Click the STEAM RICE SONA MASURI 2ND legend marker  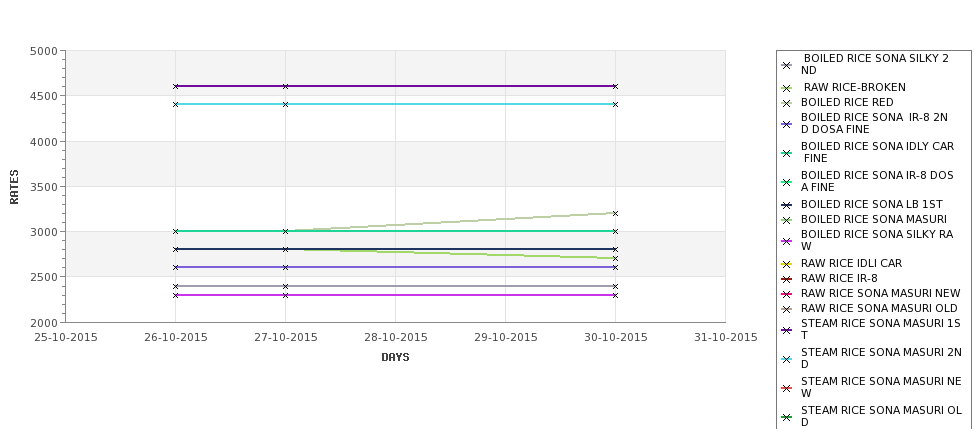(x=787, y=359)
